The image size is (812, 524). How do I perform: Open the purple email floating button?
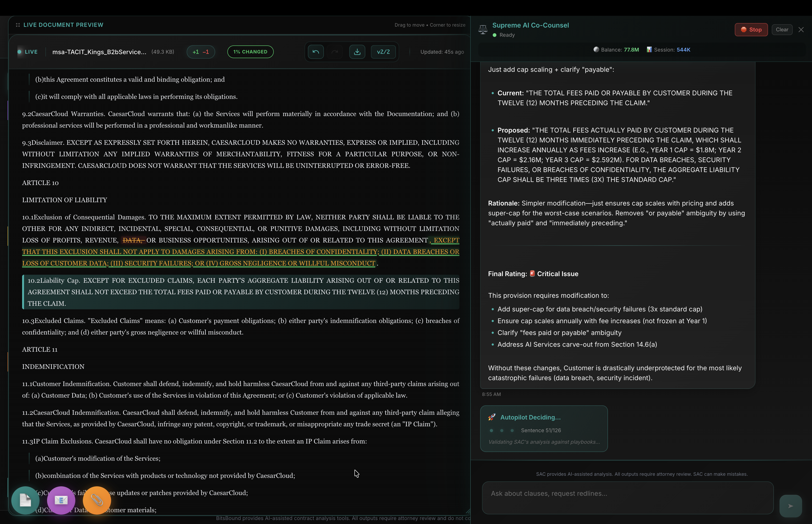[61, 500]
